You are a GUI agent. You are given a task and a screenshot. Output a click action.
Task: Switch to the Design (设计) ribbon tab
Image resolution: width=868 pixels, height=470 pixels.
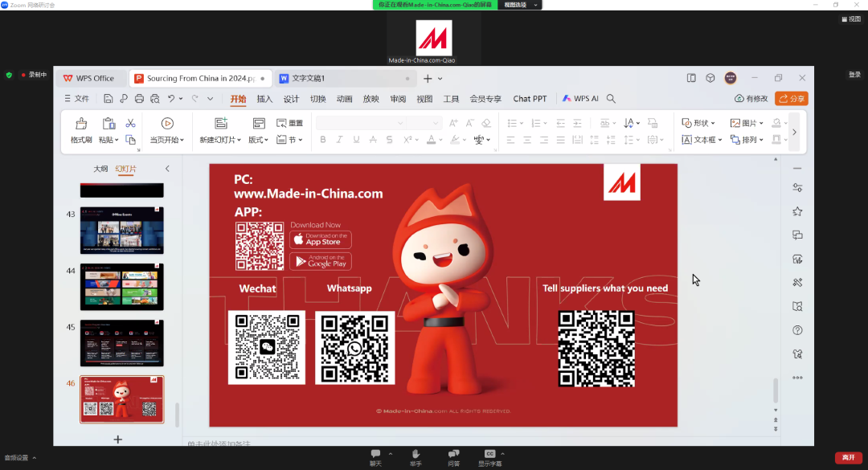291,99
